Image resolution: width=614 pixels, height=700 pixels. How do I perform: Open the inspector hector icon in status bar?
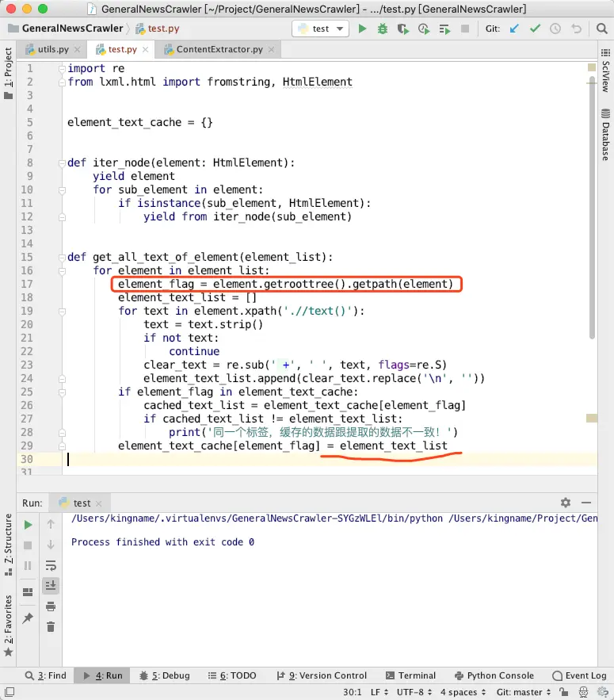[583, 692]
